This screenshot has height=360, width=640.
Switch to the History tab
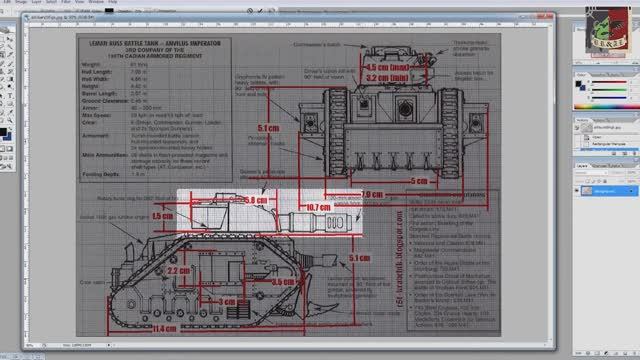click(x=582, y=120)
